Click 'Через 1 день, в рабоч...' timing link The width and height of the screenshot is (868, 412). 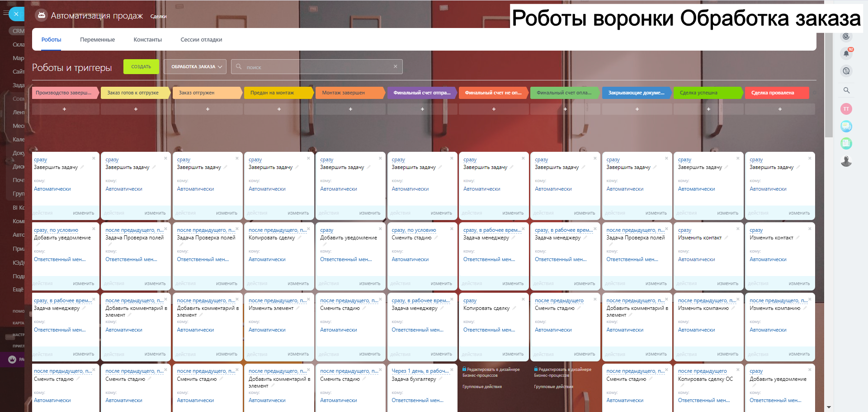click(420, 371)
